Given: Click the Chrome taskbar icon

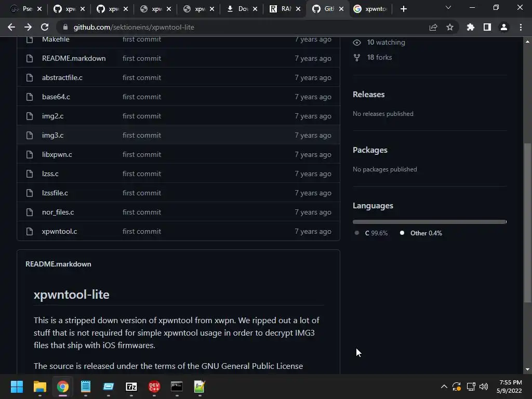Looking at the screenshot, I should pos(62,387).
